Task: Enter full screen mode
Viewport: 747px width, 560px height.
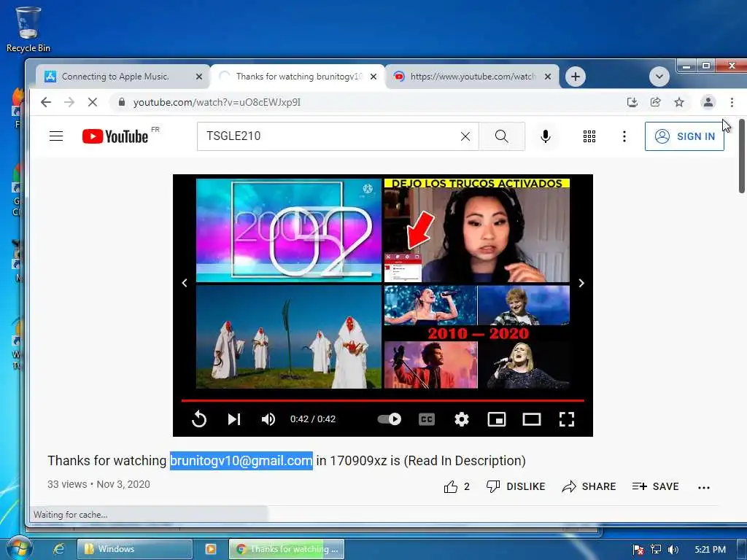Action: (566, 419)
